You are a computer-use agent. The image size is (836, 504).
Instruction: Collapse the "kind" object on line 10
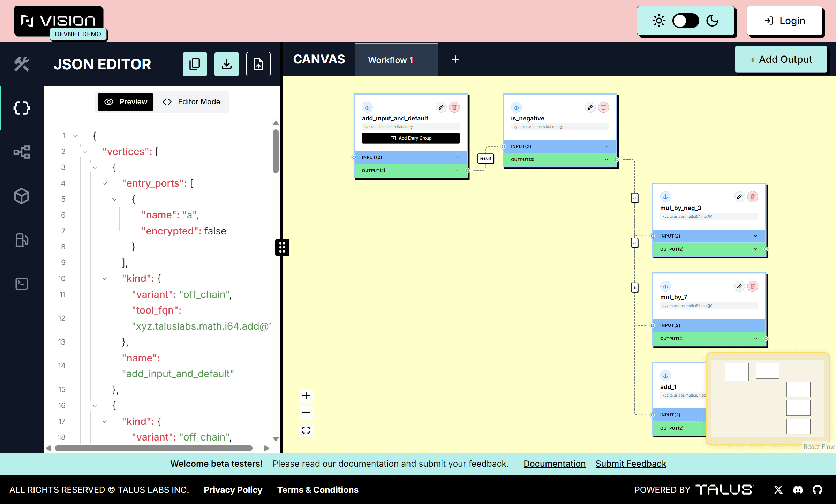click(x=105, y=279)
